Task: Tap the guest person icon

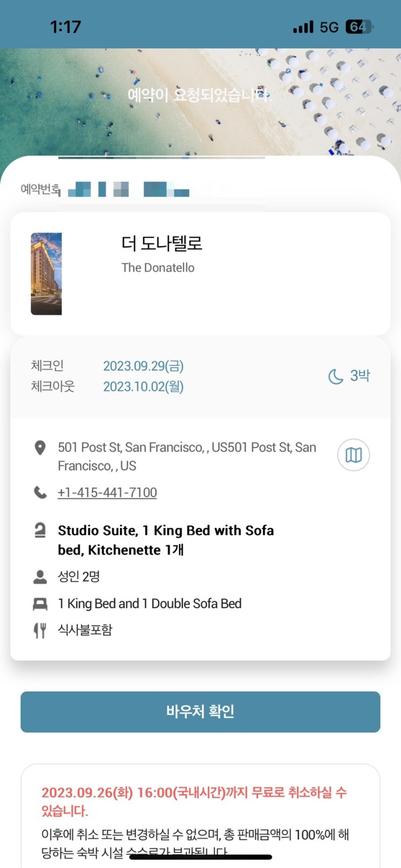Action: [x=40, y=577]
